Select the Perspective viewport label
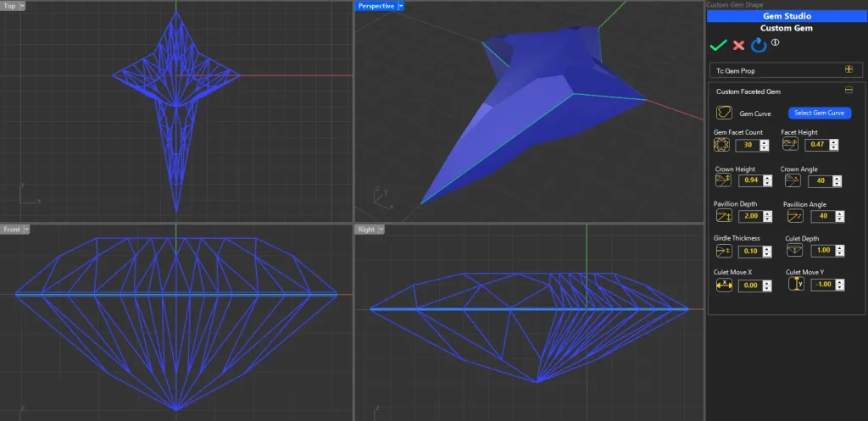Screen dimensions: 868x421 click(376, 6)
